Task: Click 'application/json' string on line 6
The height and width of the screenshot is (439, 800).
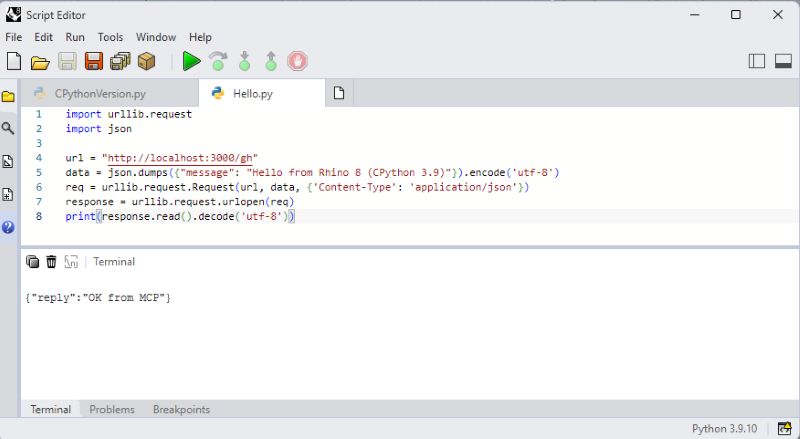Action: coord(463,187)
